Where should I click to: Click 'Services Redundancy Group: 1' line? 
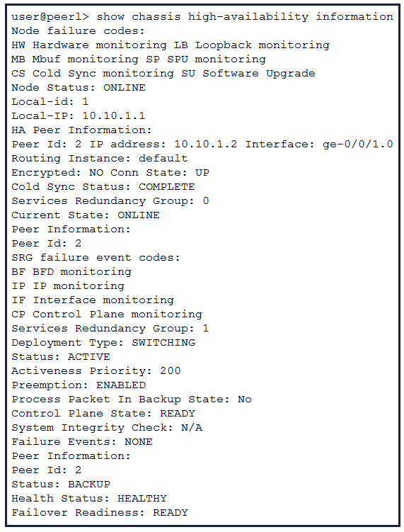point(110,329)
